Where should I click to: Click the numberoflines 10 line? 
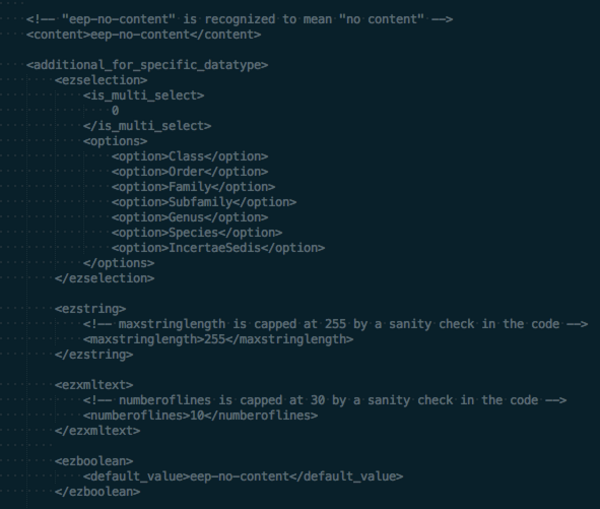201,416
